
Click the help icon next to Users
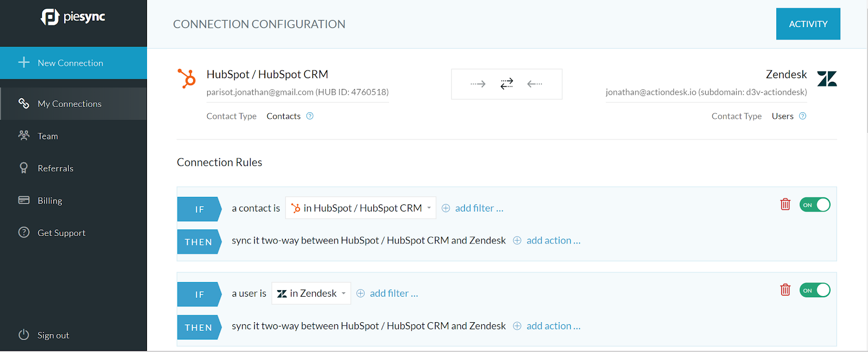(x=803, y=116)
